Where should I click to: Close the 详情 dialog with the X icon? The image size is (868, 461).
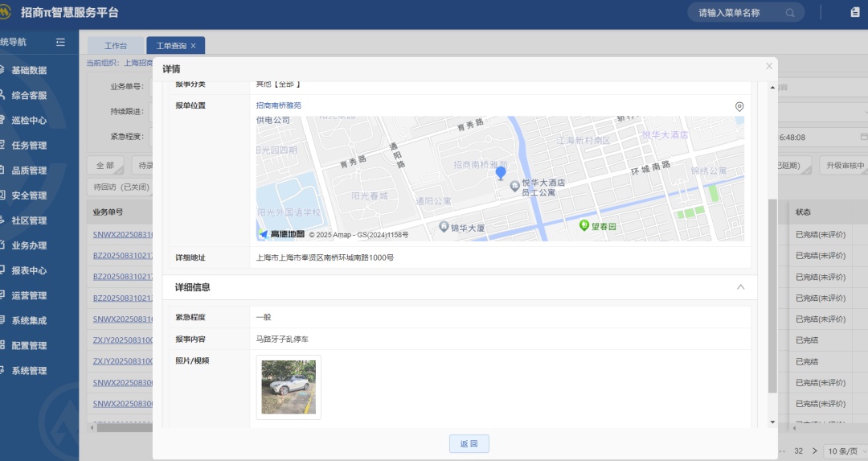click(769, 66)
